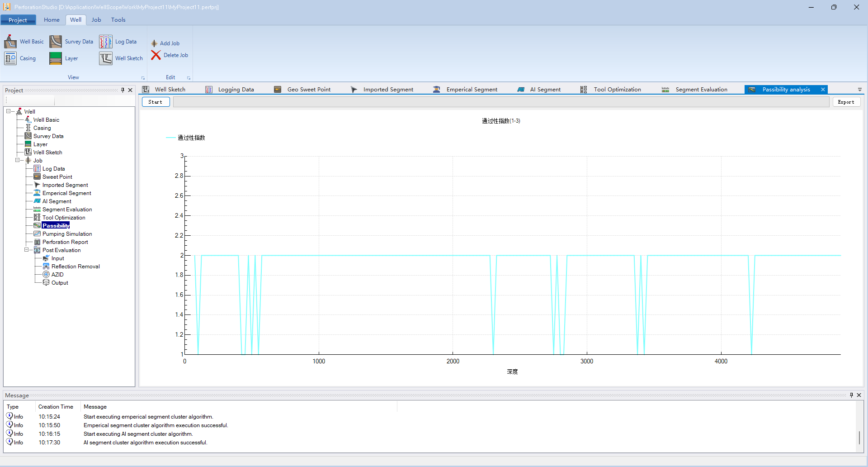Click the Export button
The width and height of the screenshot is (868, 467).
click(846, 102)
